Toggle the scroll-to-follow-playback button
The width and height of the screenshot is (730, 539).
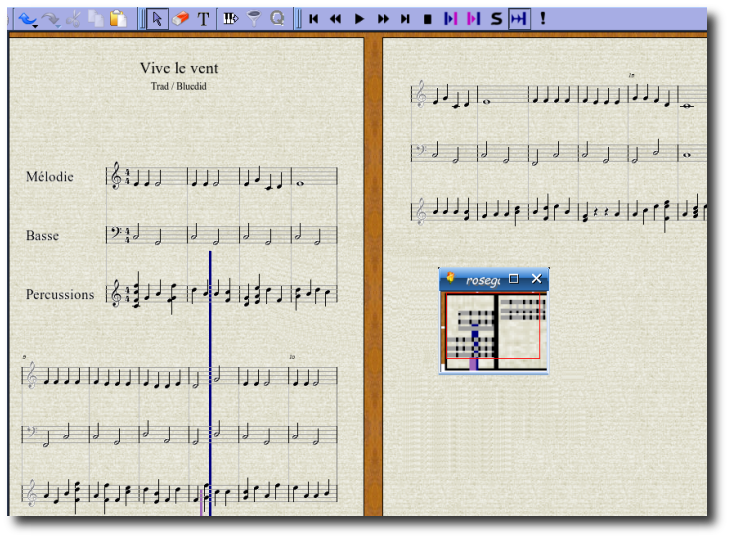click(x=519, y=19)
